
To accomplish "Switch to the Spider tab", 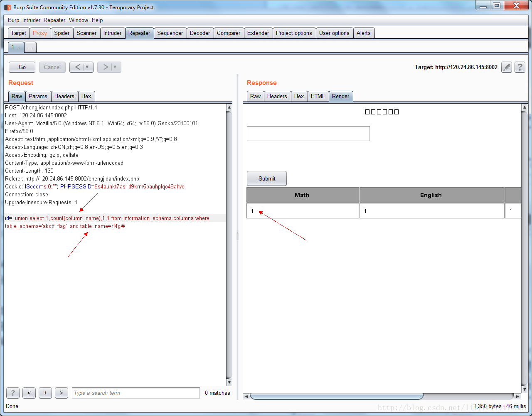I will pyautogui.click(x=62, y=33).
